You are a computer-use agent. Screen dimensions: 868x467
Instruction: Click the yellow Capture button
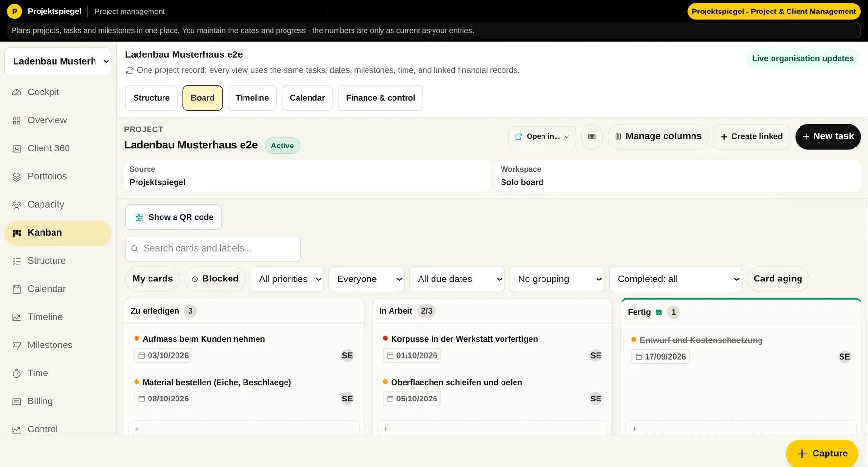point(822,454)
